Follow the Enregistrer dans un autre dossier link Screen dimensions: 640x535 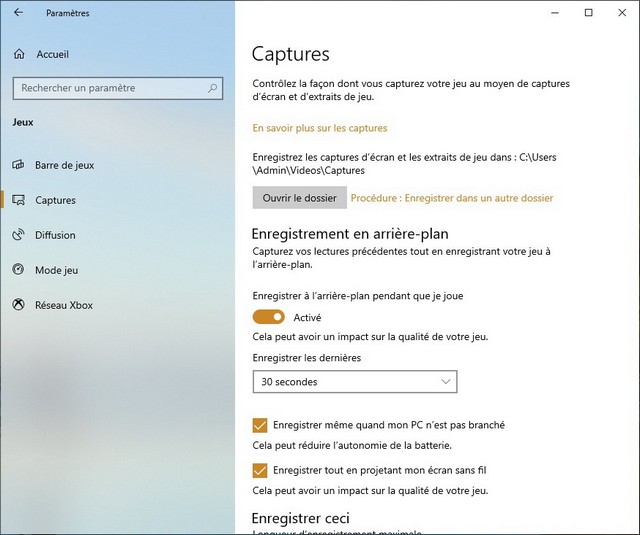[452, 198]
